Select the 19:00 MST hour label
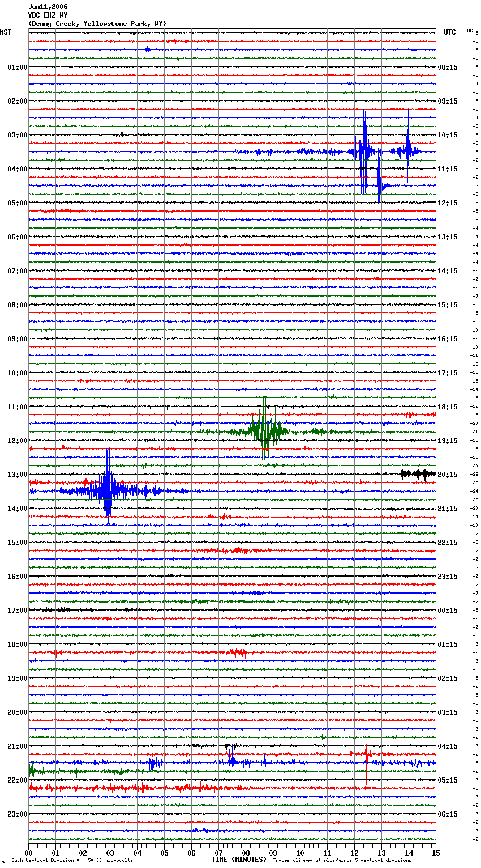This screenshot has height=868, width=481. (x=17, y=678)
